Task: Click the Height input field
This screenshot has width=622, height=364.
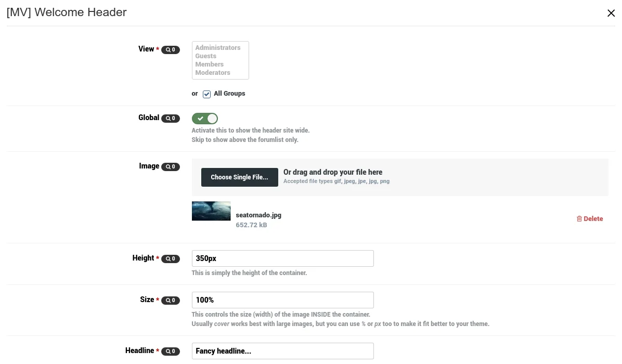Action: tap(282, 258)
